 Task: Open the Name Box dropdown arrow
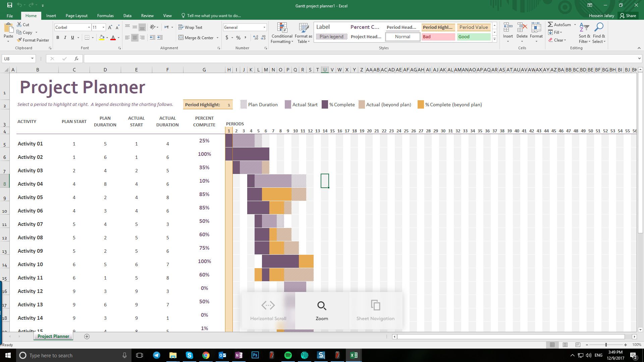tap(32, 59)
